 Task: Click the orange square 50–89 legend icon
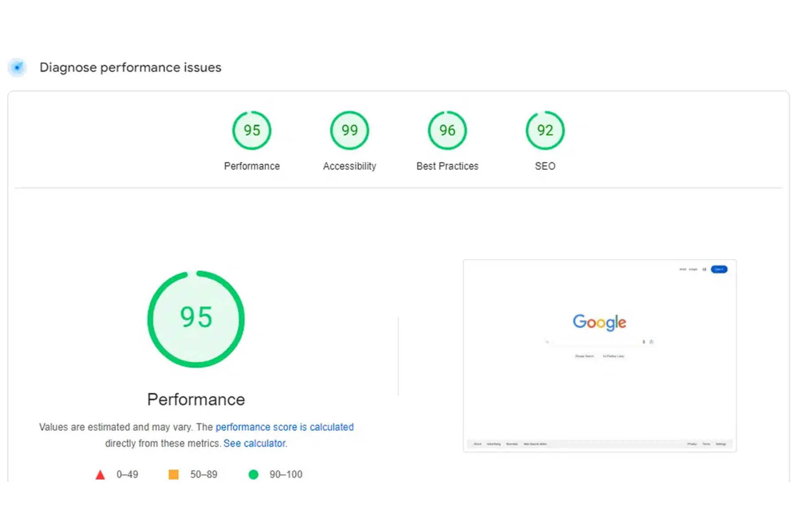(x=173, y=475)
